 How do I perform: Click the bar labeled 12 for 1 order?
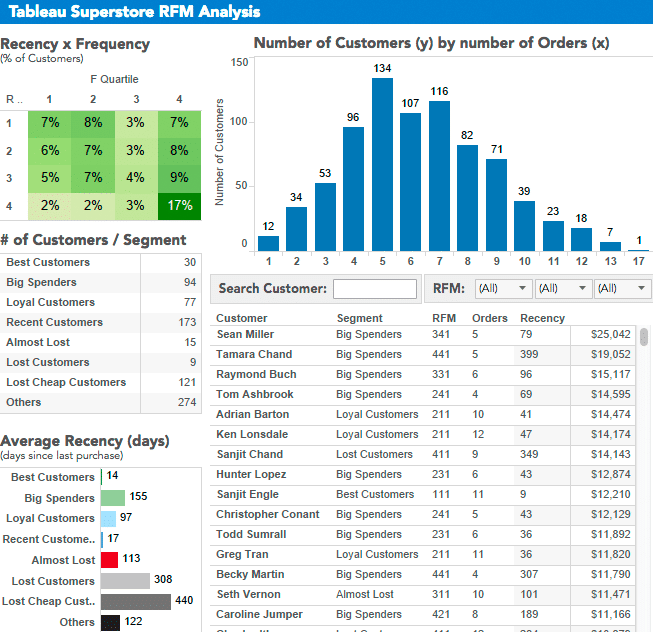click(268, 243)
